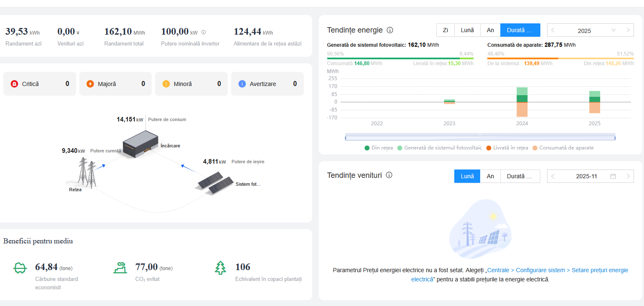Click info icon next to Putere nominală invertor
This screenshot has width=644, height=306.
(204, 32)
